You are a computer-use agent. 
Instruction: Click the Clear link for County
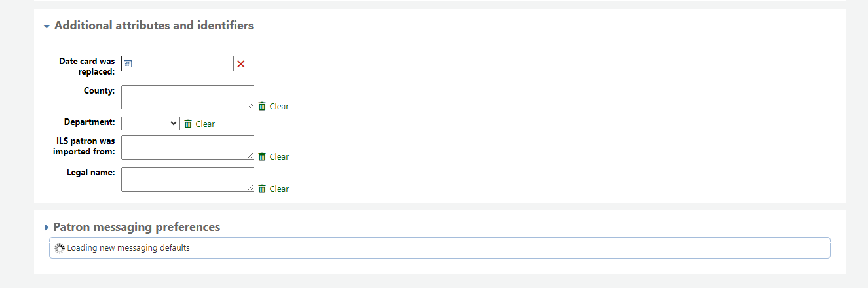click(279, 106)
